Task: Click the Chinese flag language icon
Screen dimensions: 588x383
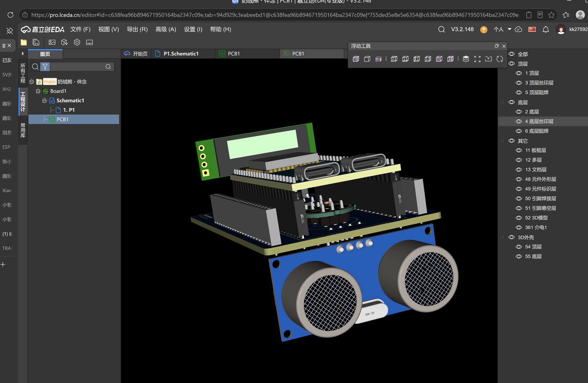Action: [532, 29]
